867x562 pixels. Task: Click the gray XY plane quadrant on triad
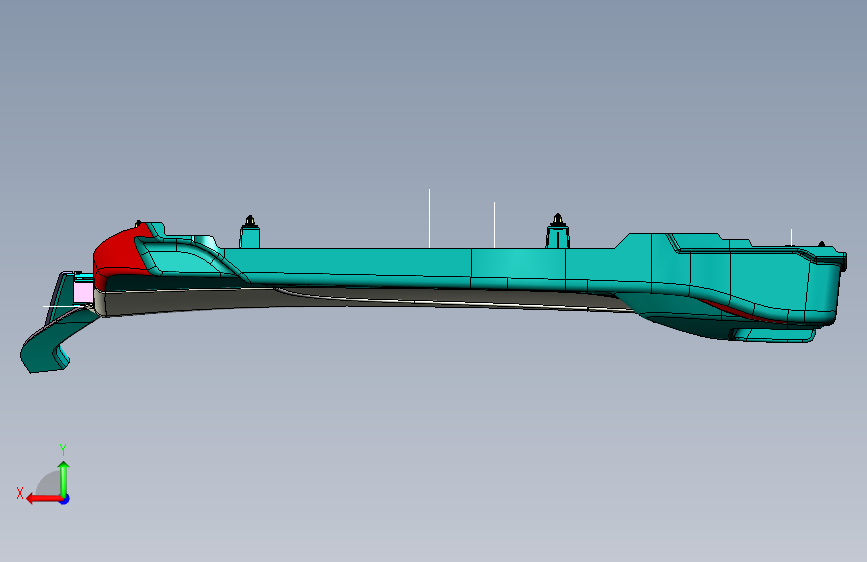click(49, 485)
